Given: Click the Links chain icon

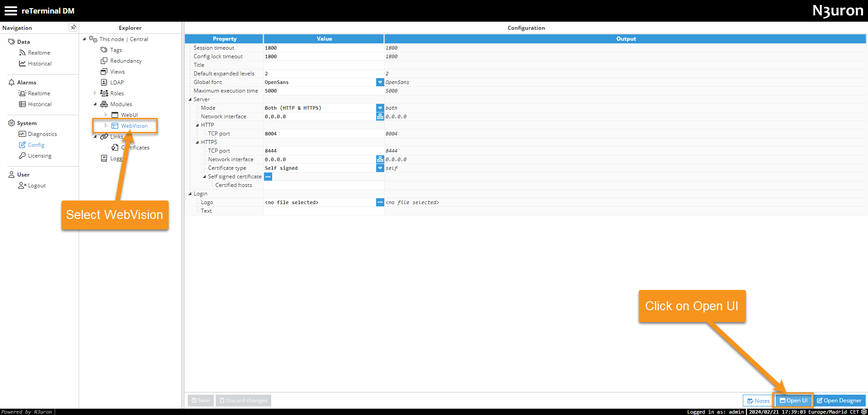Looking at the screenshot, I should click(x=104, y=137).
